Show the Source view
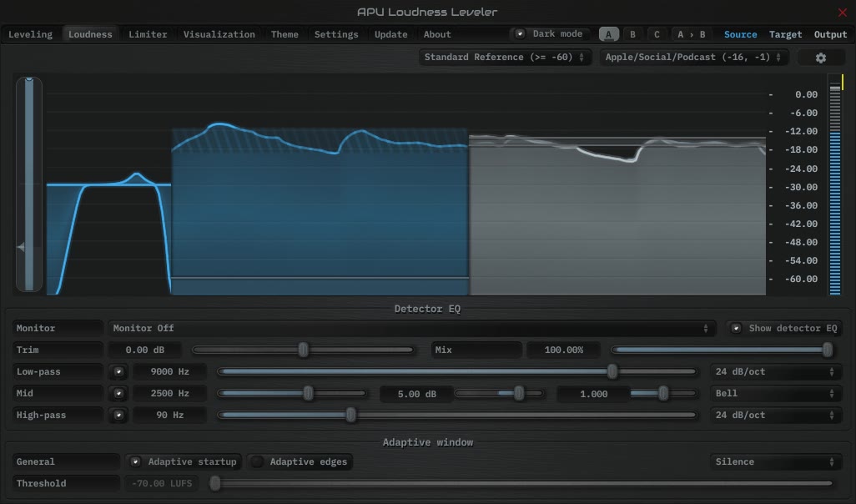Screen dimensions: 856x504 [740, 34]
